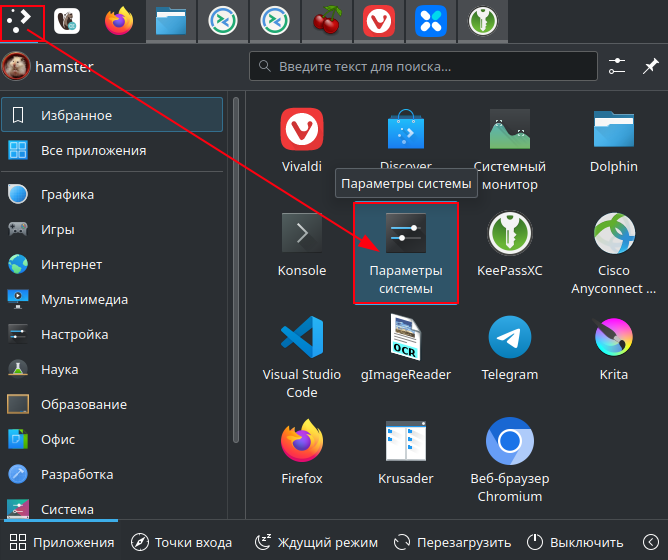This screenshot has width=668, height=560.
Task: Select Графика category in sidebar
Action: (x=67, y=194)
